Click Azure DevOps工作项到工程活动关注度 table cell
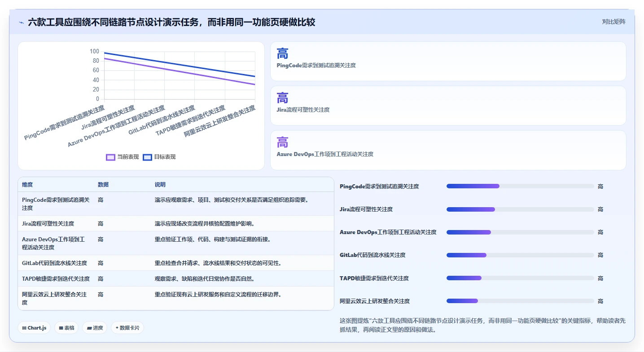644x352 pixels. coord(53,243)
